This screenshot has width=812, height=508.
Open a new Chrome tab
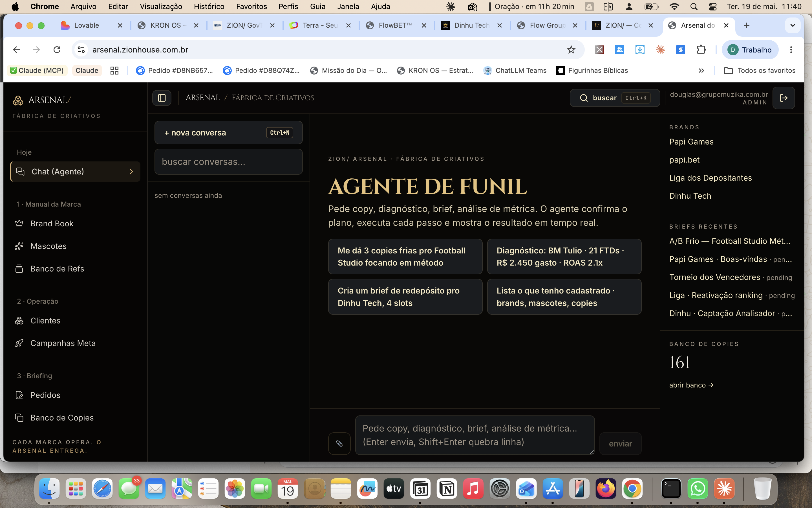(746, 25)
